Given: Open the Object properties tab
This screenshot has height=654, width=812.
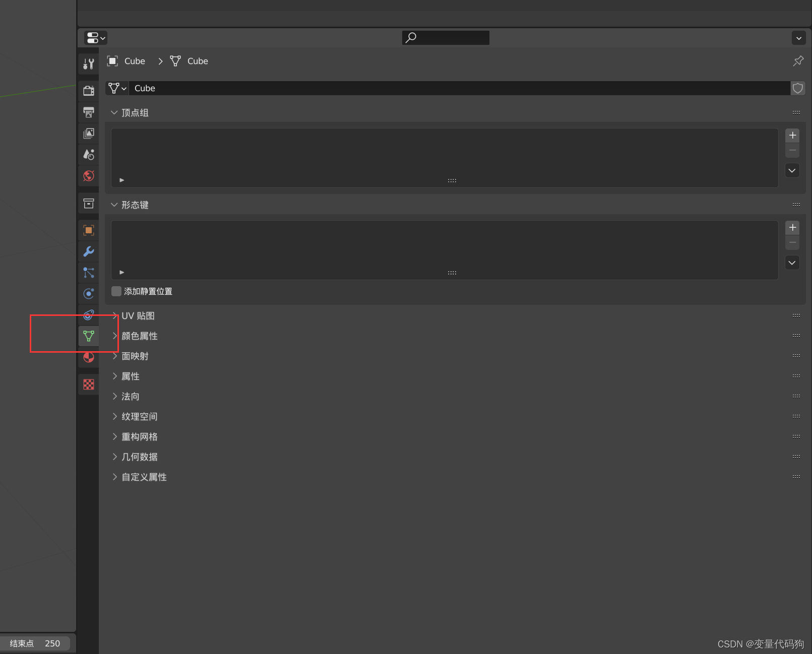Looking at the screenshot, I should 89,230.
